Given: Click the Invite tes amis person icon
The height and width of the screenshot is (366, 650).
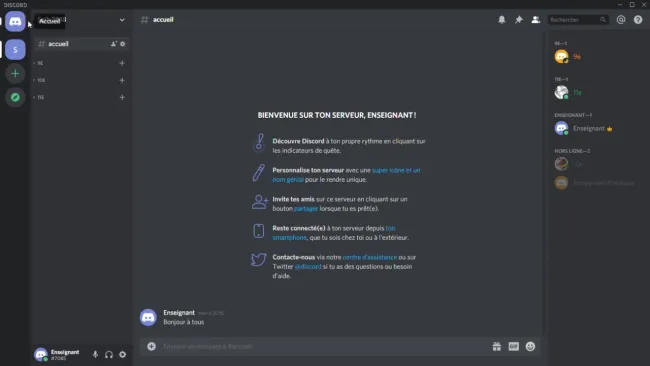Looking at the screenshot, I should 260,202.
